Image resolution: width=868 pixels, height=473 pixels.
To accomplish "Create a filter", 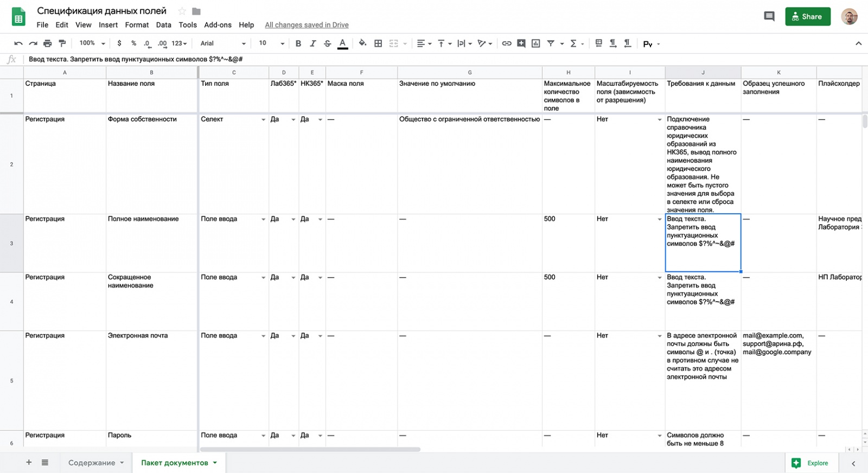I will tap(551, 43).
